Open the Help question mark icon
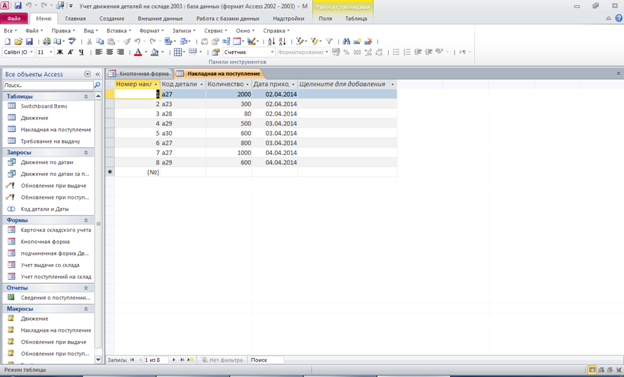Screen dimensions: 624x377 [619, 18]
